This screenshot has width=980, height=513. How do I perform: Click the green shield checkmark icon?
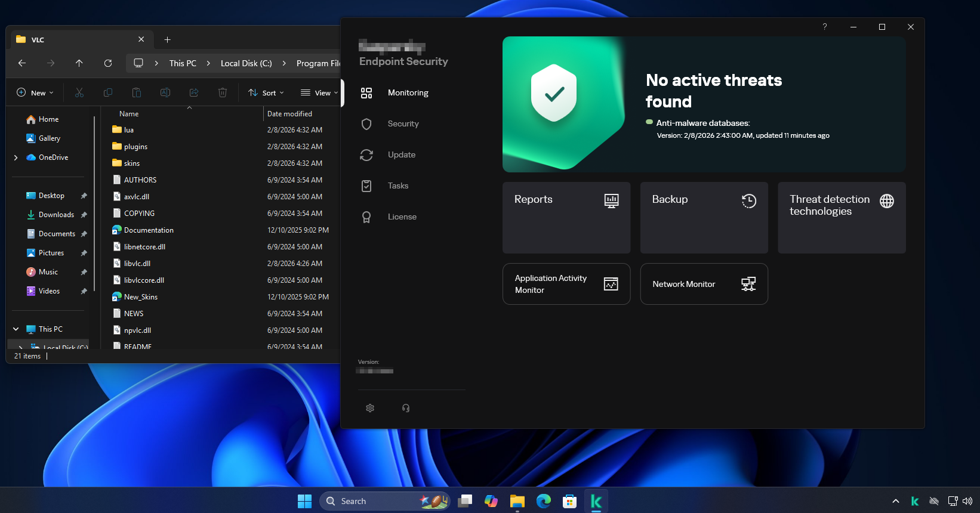click(554, 93)
